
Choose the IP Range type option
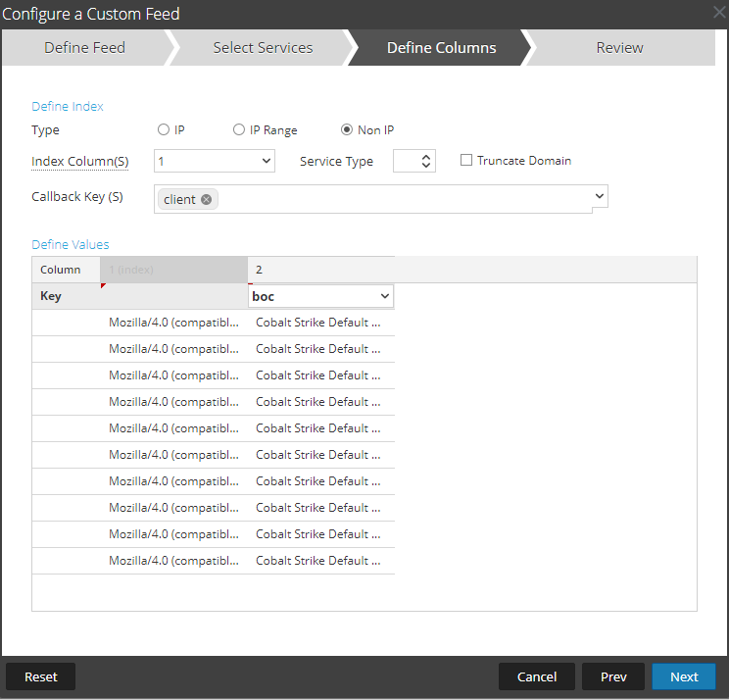pyautogui.click(x=238, y=130)
